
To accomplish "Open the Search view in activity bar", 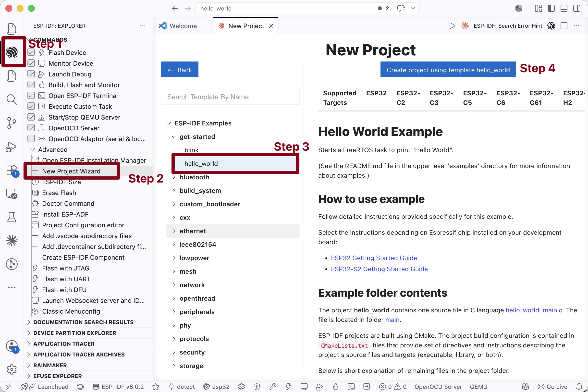I will click(12, 99).
